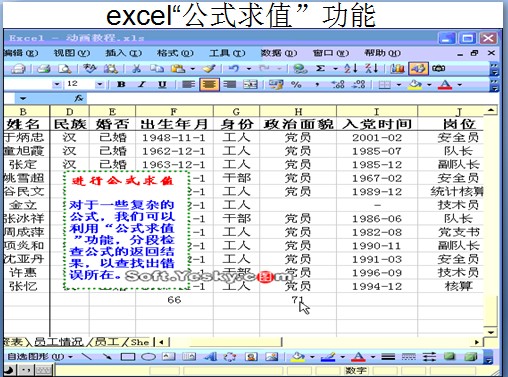Click the vertical scrollbar down arrow
508x377 pixels.
491,332
